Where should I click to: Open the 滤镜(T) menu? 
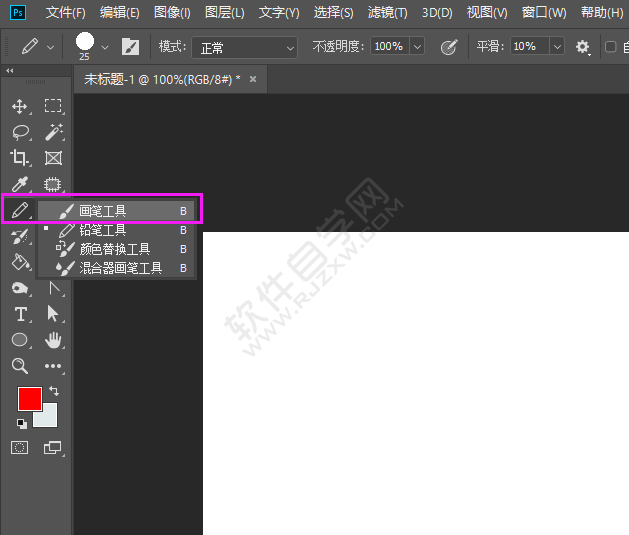[388, 13]
